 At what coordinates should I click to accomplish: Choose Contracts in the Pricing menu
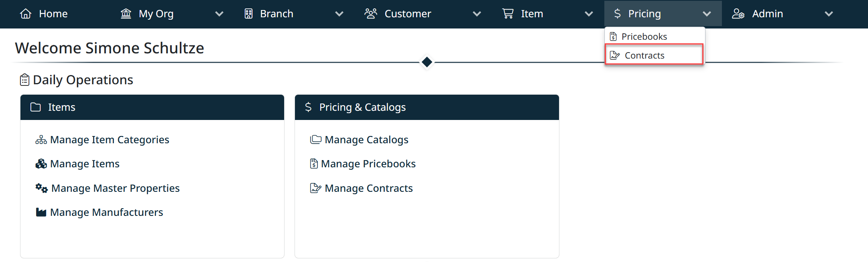644,55
